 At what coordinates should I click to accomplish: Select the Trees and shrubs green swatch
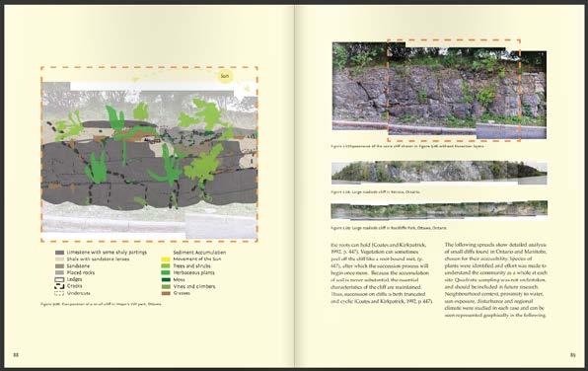pyautogui.click(x=166, y=266)
